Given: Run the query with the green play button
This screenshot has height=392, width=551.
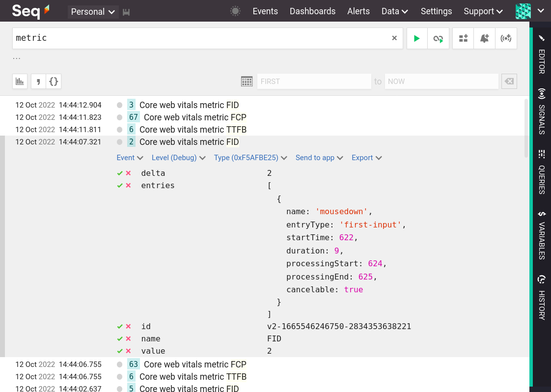Looking at the screenshot, I should 417,38.
